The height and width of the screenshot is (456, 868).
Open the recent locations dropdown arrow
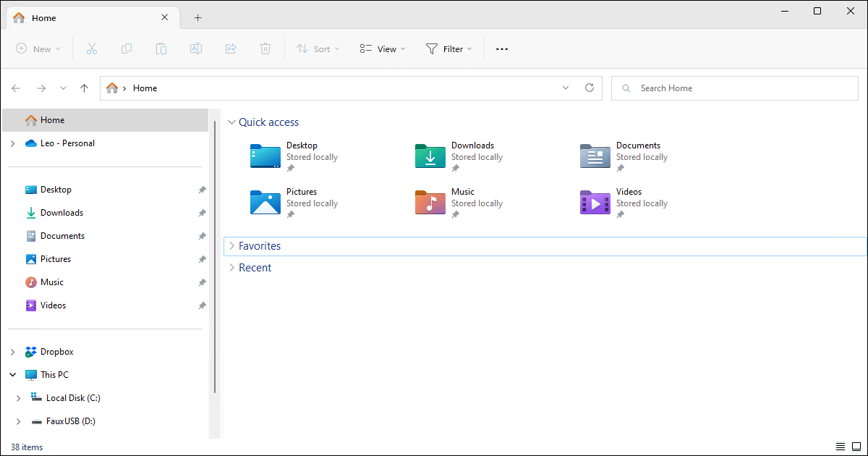pos(63,88)
